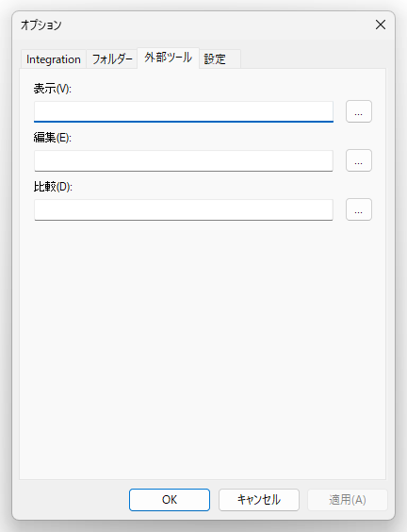407x532 pixels.
Task: Click the 表示(V) text input field
Action: [x=184, y=111]
